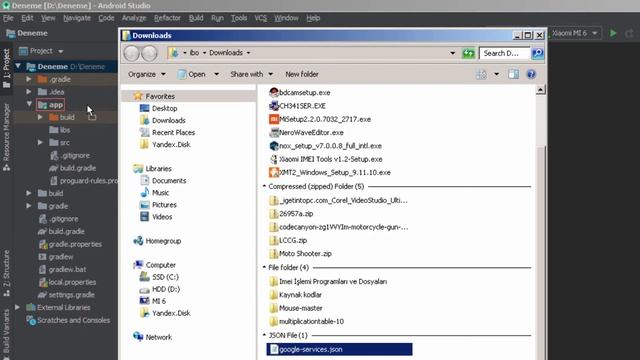
Task: Collapse the Compressed (zipped) Folder group
Action: click(264, 186)
